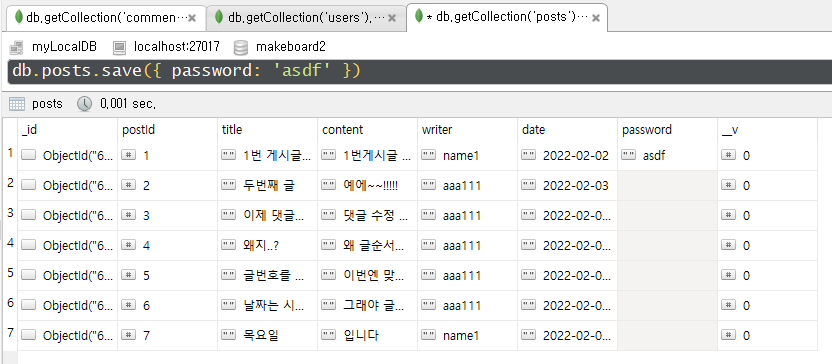832x364 pixels.
Task: Select the posts collection tab
Action: coord(507,17)
